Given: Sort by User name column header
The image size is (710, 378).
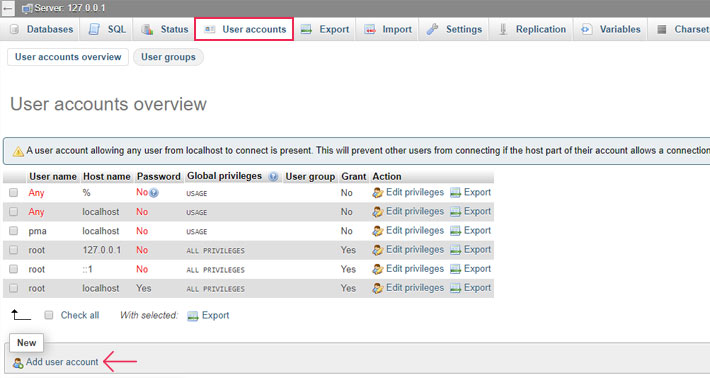Looking at the screenshot, I should 53,177.
